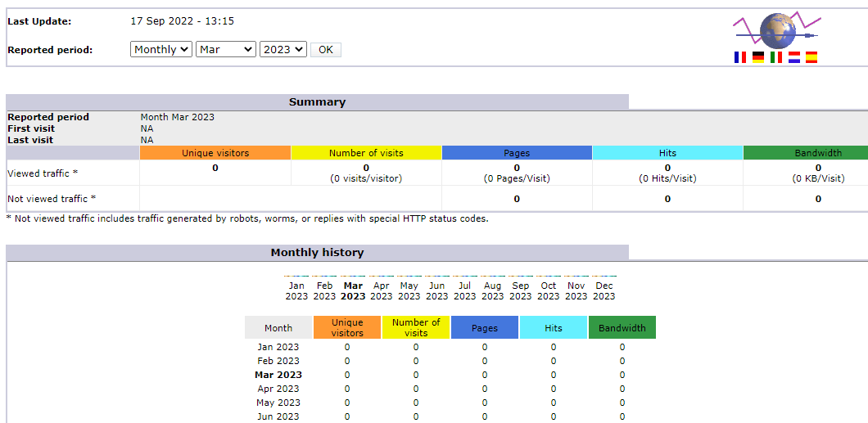Click green Bandwidth header in Monthly history table
Image resolution: width=868 pixels, height=423 pixels.
pos(622,328)
